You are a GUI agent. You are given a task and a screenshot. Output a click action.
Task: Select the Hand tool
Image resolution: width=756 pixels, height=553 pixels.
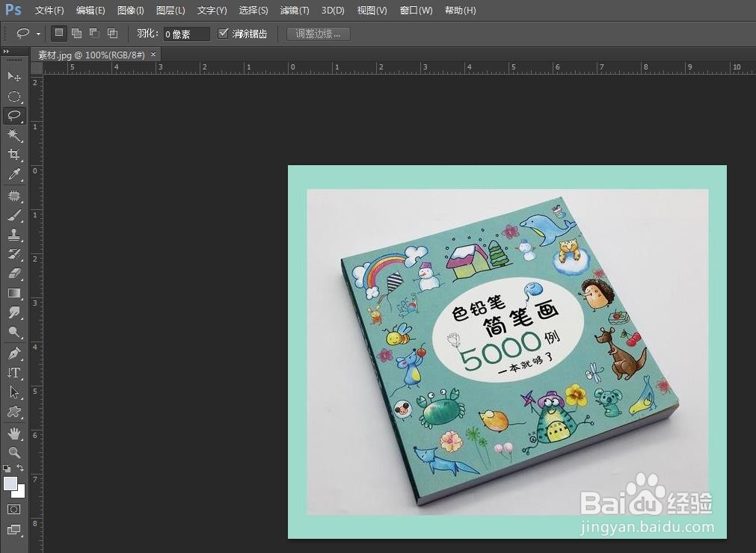14,433
